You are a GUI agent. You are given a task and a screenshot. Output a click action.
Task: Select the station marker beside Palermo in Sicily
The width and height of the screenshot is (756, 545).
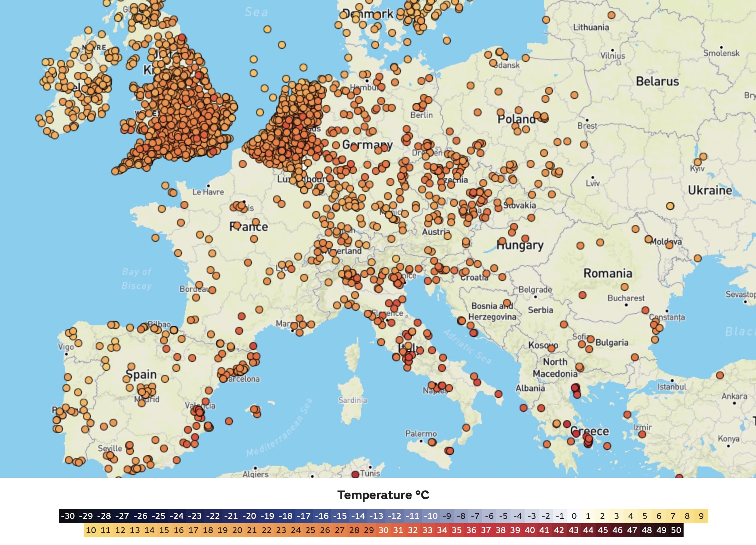click(x=432, y=442)
